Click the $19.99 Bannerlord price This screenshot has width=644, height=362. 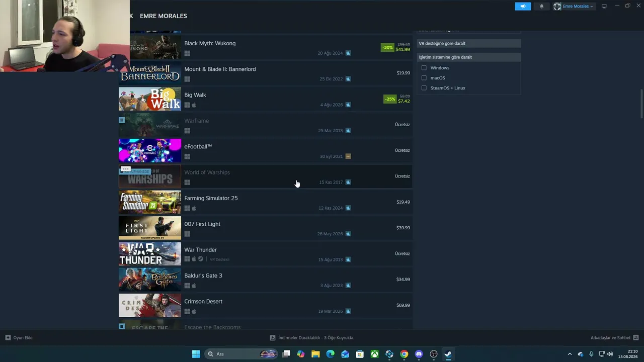tap(403, 73)
